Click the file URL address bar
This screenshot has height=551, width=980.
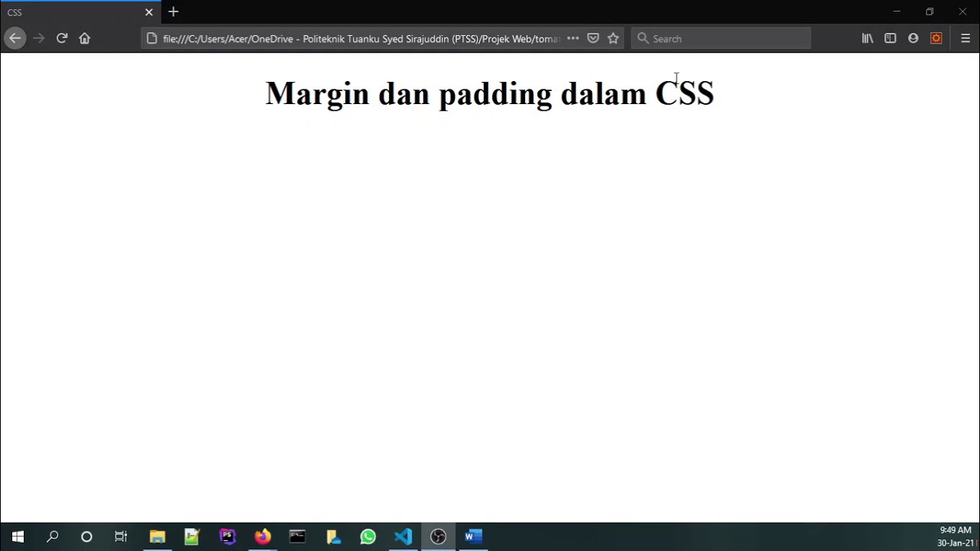point(361,38)
